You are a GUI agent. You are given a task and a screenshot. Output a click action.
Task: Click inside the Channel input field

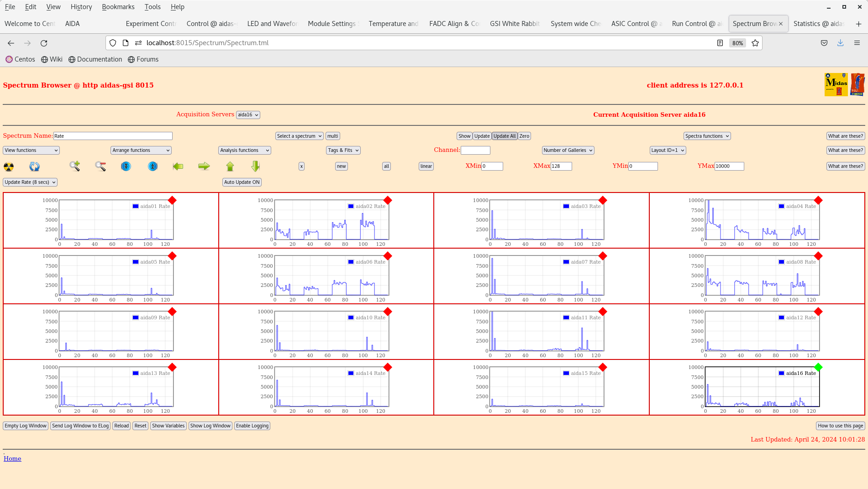click(x=475, y=150)
